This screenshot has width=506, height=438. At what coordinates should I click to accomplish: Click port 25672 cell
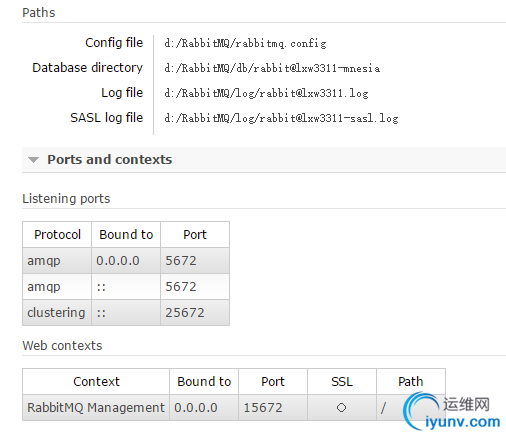click(195, 313)
